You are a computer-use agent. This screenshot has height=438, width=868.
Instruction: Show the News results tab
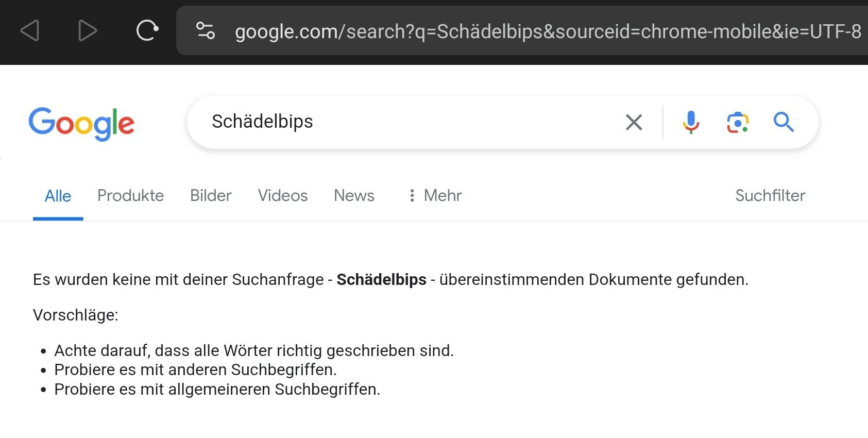point(354,195)
